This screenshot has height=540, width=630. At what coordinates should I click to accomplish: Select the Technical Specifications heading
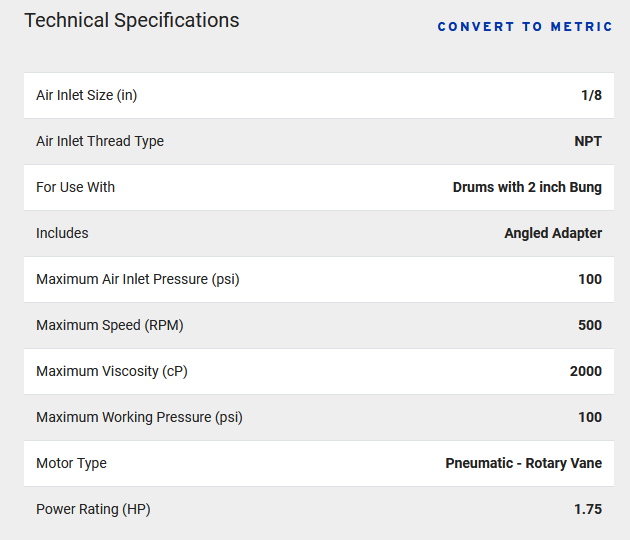click(132, 20)
